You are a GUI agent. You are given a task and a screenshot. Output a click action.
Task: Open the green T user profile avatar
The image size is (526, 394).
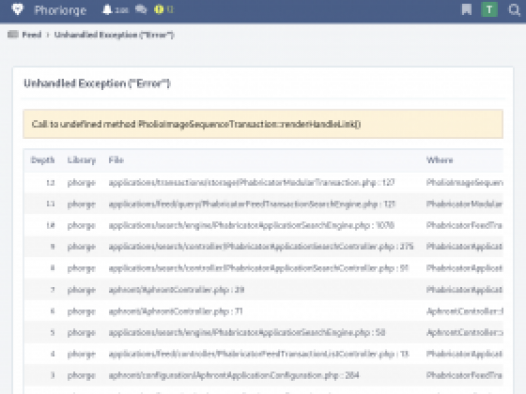point(489,10)
